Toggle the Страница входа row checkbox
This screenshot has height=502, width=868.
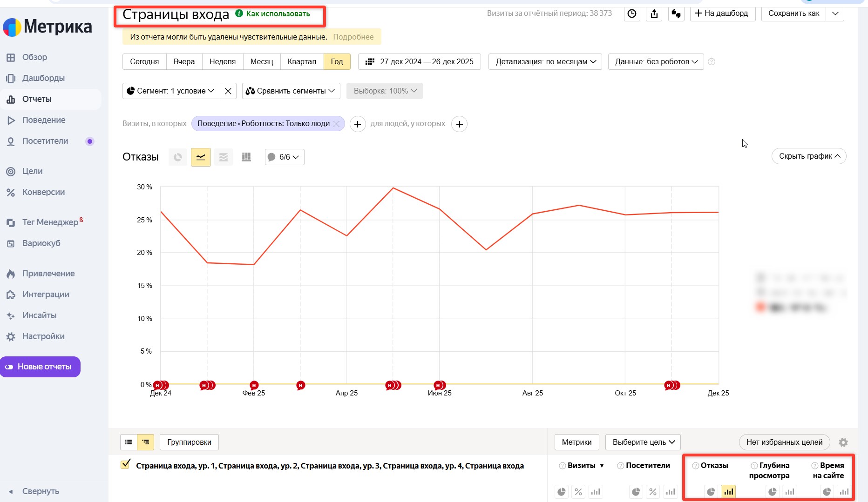tap(125, 464)
